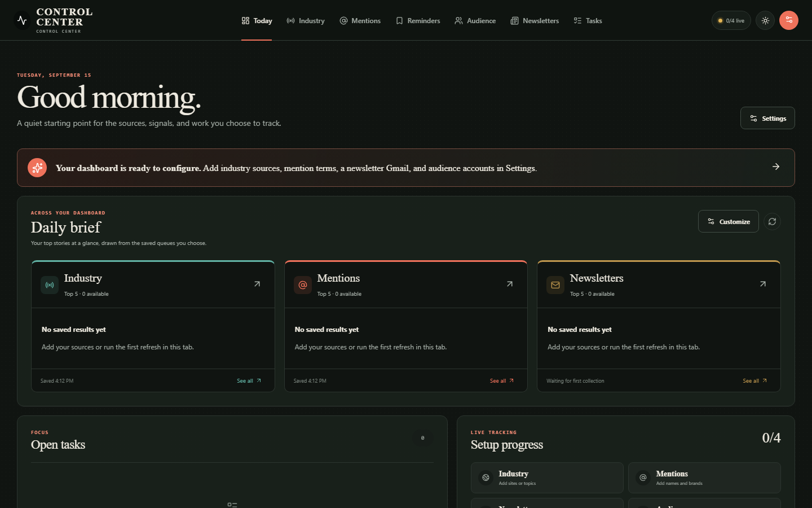Click 'Waiting for first collection' text
The height and width of the screenshot is (508, 812).
tap(575, 381)
